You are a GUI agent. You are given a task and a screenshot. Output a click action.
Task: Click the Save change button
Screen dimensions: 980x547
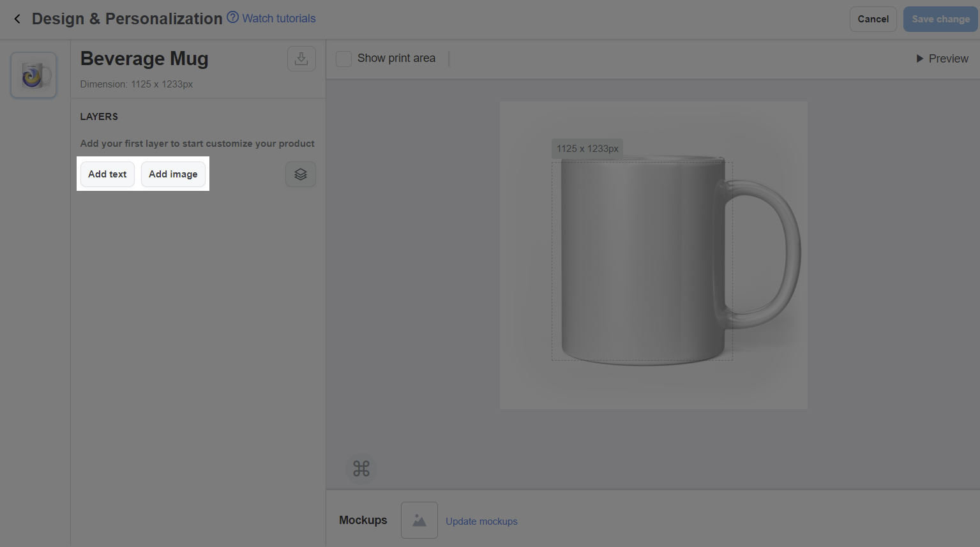(x=940, y=19)
